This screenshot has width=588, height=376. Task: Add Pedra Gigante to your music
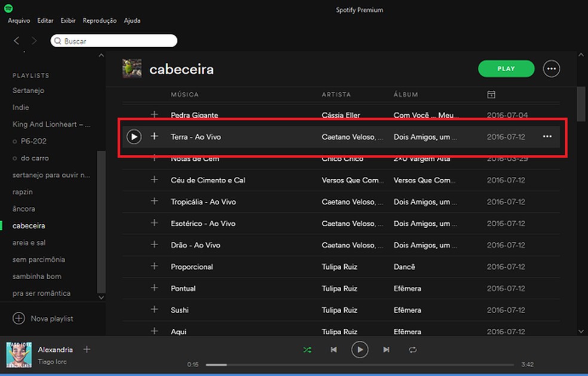[154, 115]
